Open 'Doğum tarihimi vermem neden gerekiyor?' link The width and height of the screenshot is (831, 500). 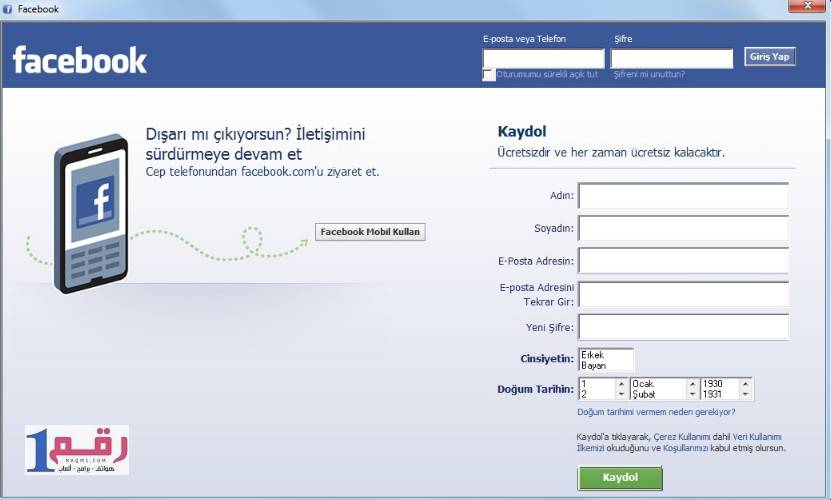tap(656, 412)
